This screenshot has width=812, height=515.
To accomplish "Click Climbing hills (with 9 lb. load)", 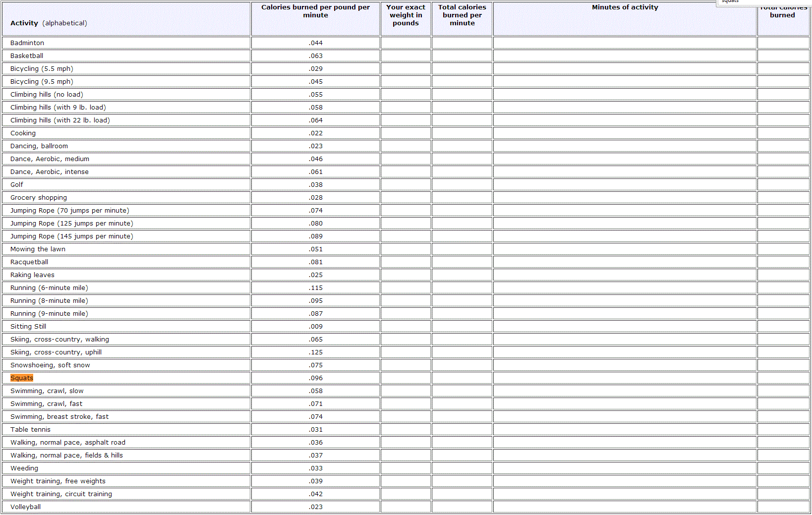I will [58, 107].
